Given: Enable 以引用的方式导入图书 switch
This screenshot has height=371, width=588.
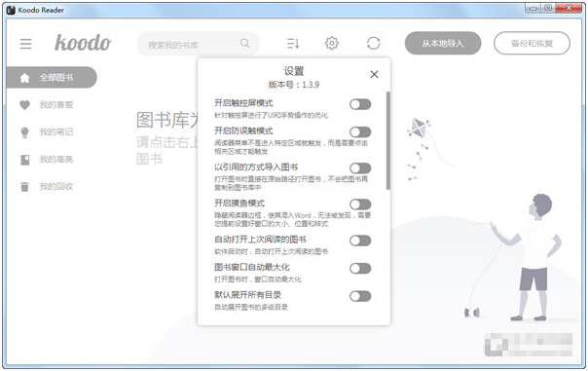Looking at the screenshot, I should tap(360, 168).
